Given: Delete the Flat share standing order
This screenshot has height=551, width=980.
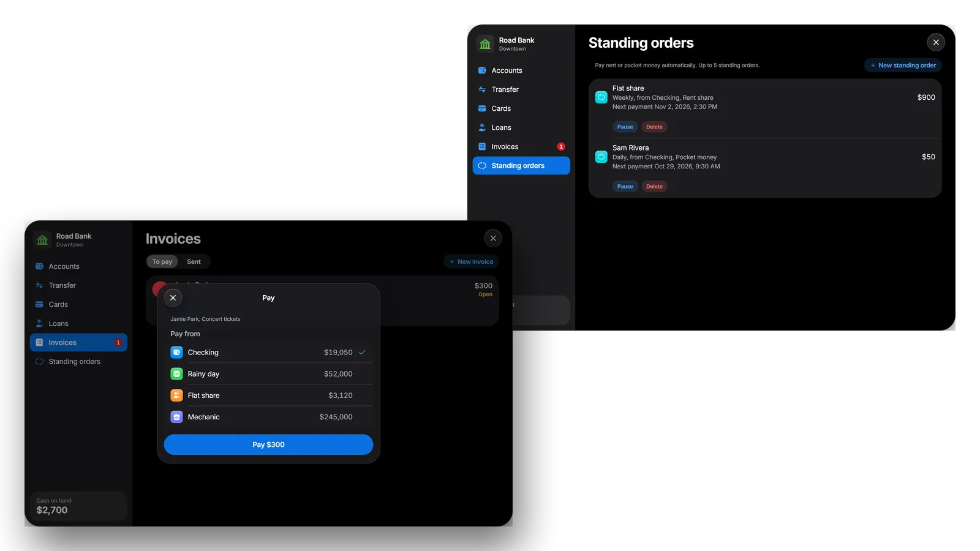Looking at the screenshot, I should tap(654, 127).
